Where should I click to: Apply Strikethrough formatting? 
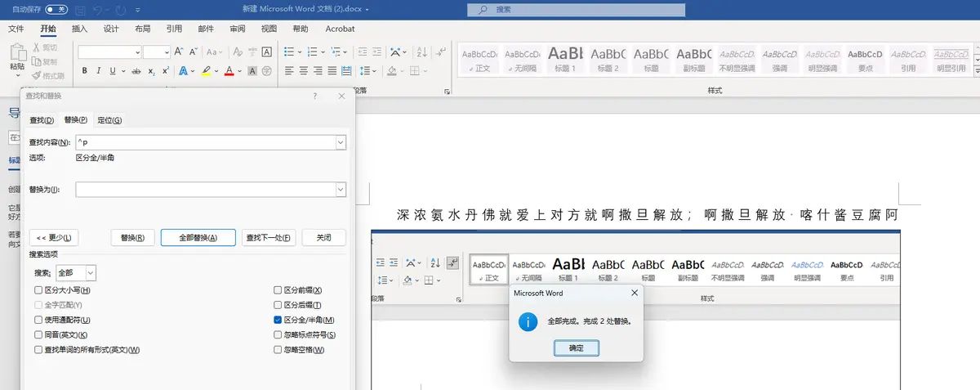click(136, 71)
